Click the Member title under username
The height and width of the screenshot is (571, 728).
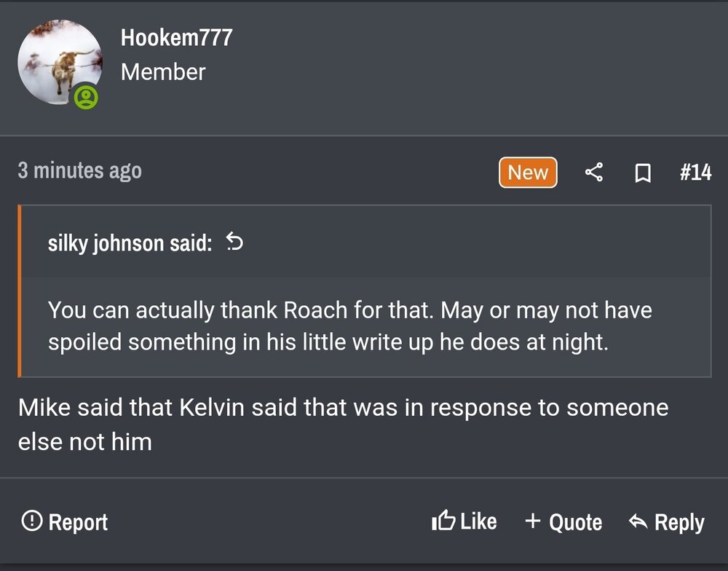point(163,72)
